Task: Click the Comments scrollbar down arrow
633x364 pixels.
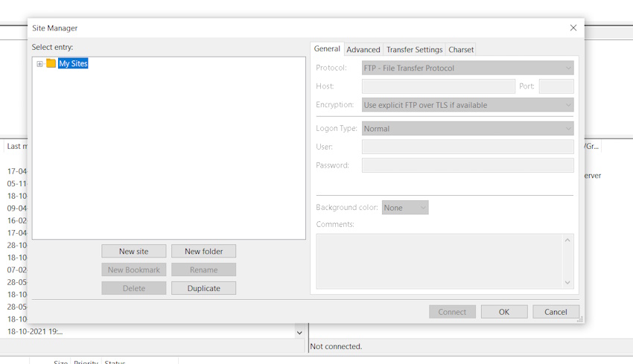Action: tap(567, 282)
